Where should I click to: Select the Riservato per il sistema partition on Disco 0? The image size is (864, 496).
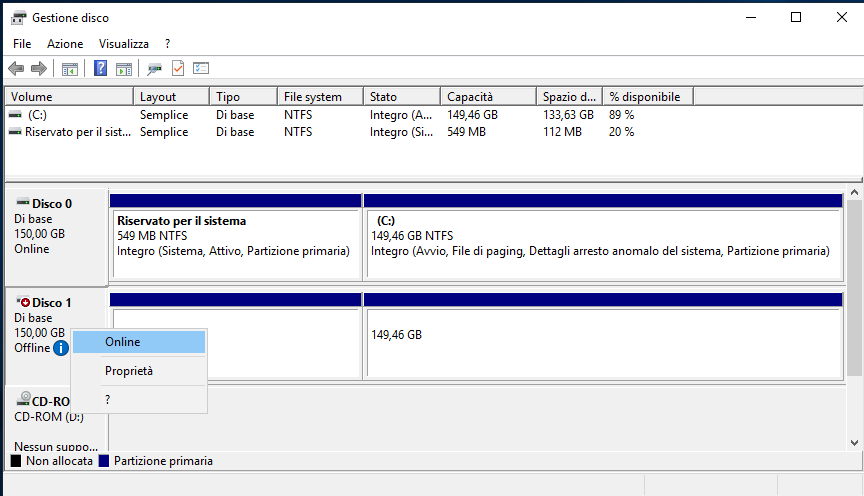[236, 237]
